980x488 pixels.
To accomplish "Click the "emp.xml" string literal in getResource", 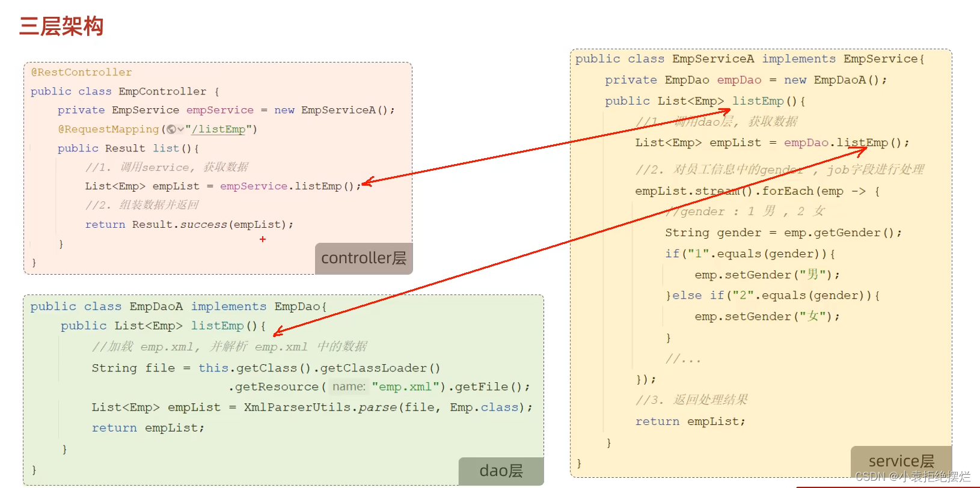I will point(405,387).
